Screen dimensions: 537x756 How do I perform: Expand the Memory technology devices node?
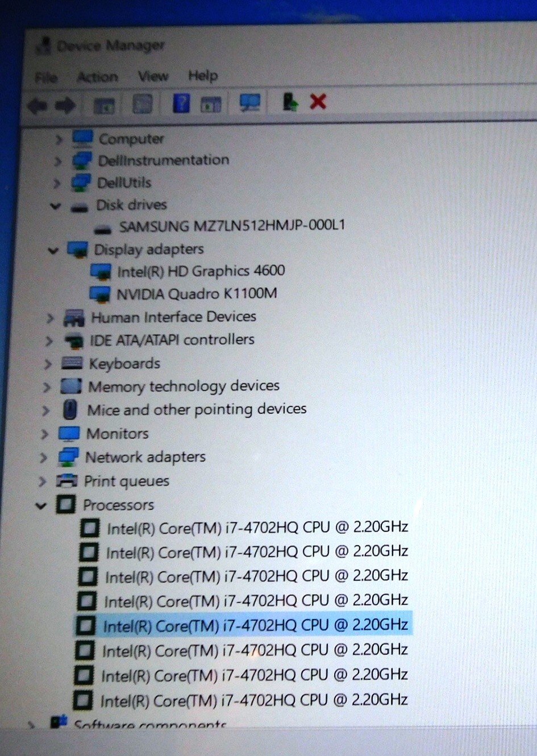coord(47,387)
